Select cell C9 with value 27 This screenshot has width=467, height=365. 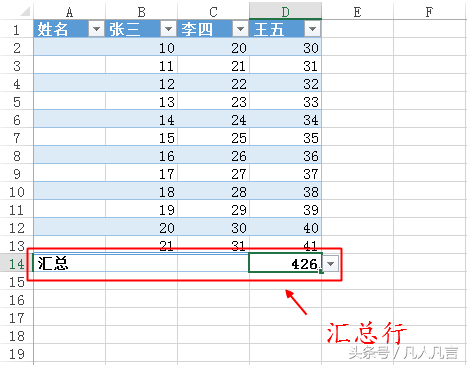pyautogui.click(x=213, y=174)
